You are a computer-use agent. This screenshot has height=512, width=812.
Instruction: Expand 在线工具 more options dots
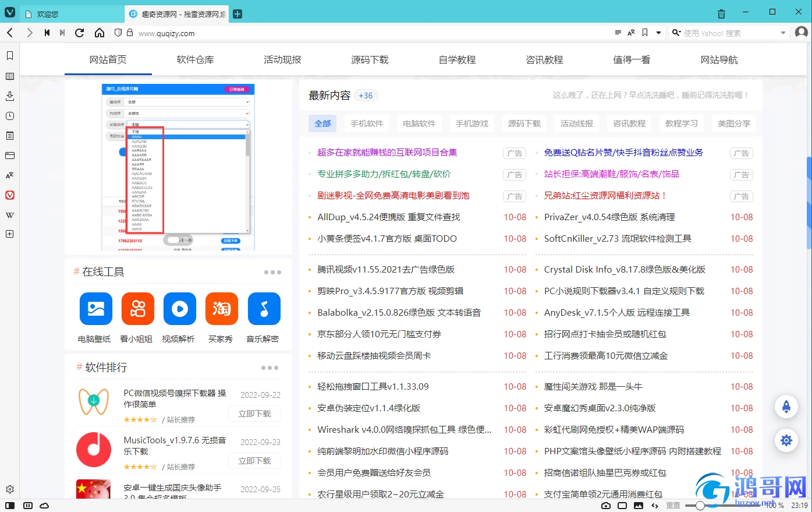(272, 272)
